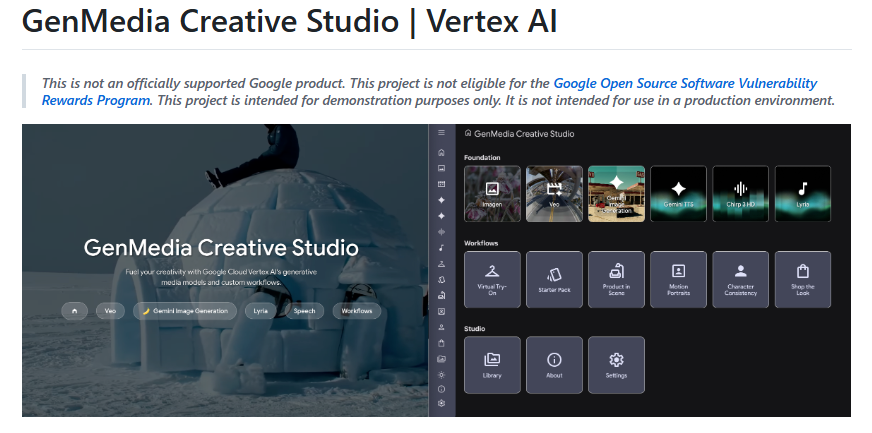Click the Motion Portraits sidebar icon
The height and width of the screenshot is (433, 872).
point(441,311)
